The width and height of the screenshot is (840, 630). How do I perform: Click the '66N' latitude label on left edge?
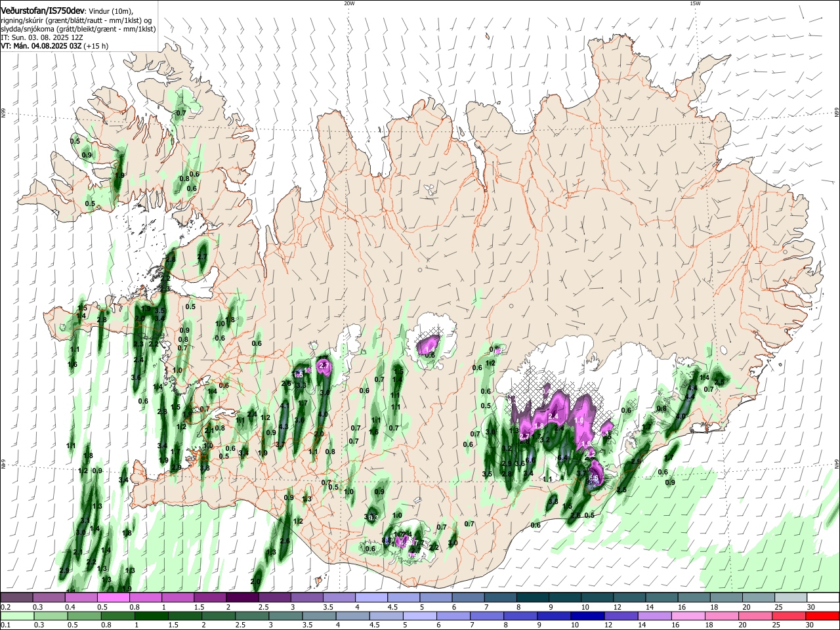click(x=3, y=114)
